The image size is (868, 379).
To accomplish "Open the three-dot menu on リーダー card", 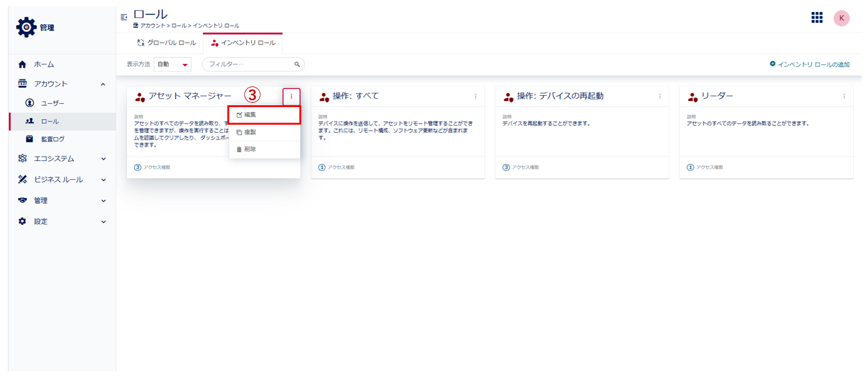I will (x=844, y=96).
